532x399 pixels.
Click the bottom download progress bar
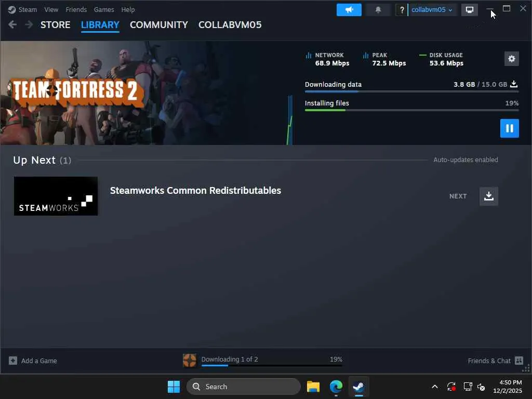(x=272, y=365)
